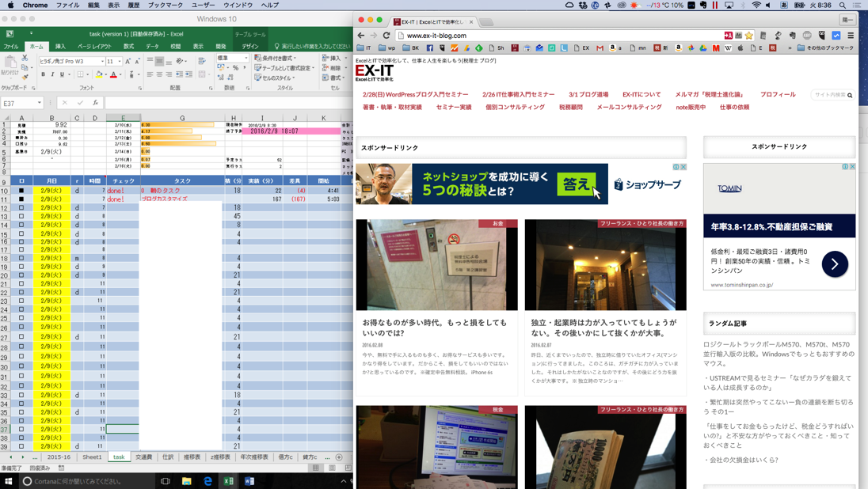Screen dimensions: 868x489
Task: Toggle the checkbox in Excel row 39
Action: coord(21,445)
